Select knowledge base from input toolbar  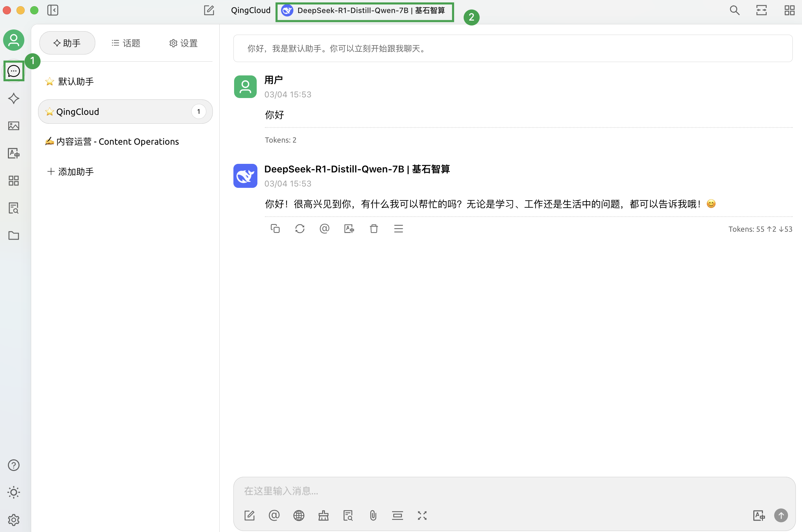click(348, 516)
